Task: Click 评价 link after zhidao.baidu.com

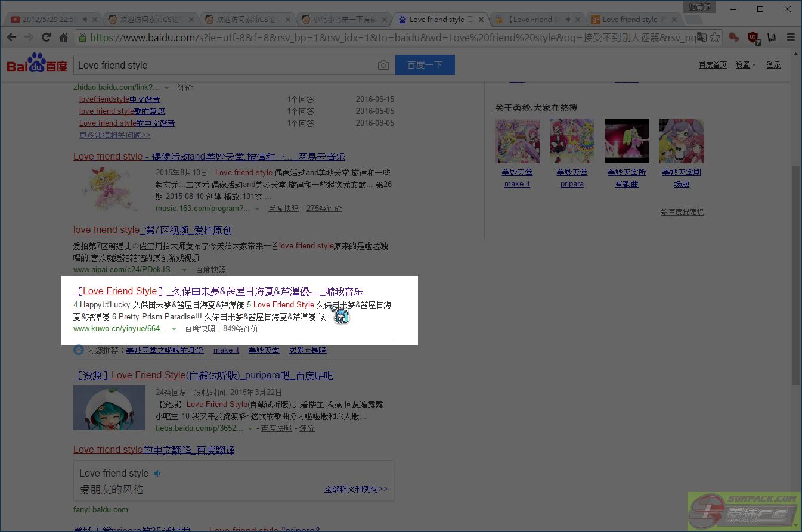Action: tap(185, 88)
